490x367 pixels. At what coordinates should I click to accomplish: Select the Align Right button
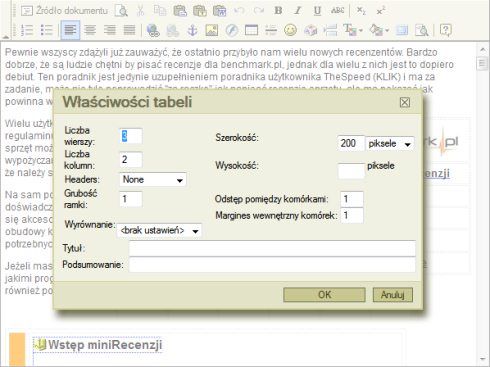click(110, 30)
